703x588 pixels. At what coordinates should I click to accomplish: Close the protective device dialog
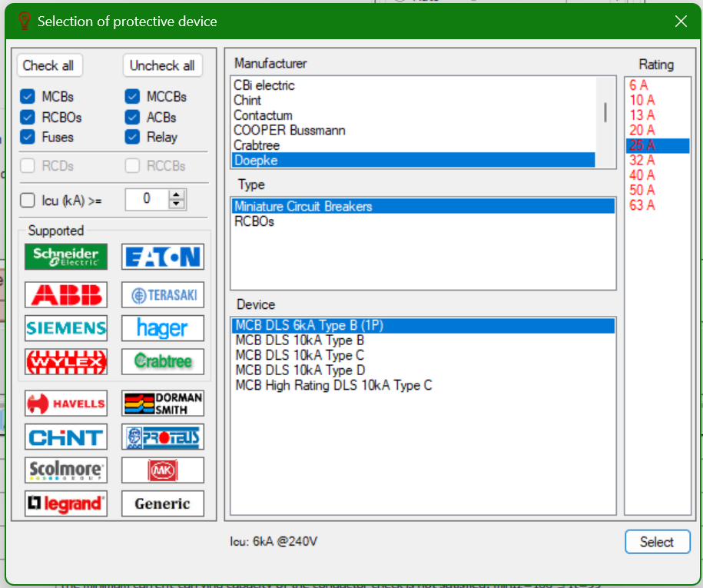[x=681, y=21]
